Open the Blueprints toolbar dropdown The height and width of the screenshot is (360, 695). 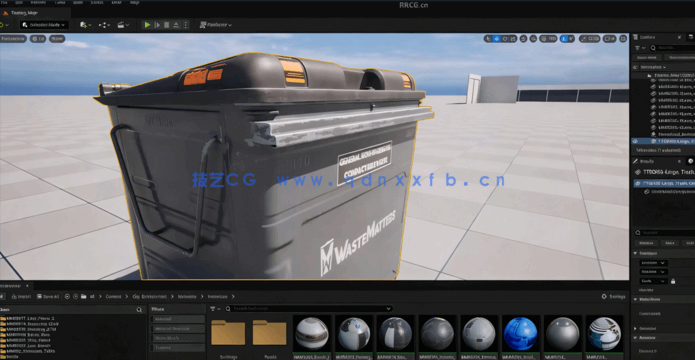tap(104, 25)
